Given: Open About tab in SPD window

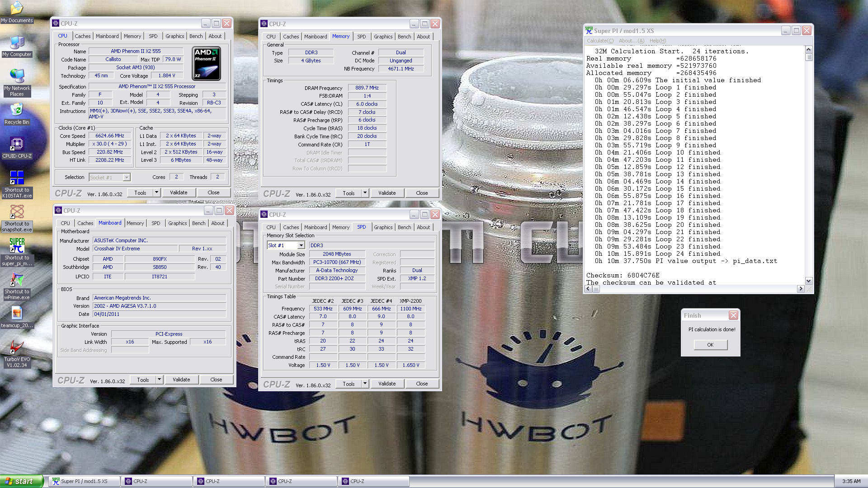Looking at the screenshot, I should point(423,227).
